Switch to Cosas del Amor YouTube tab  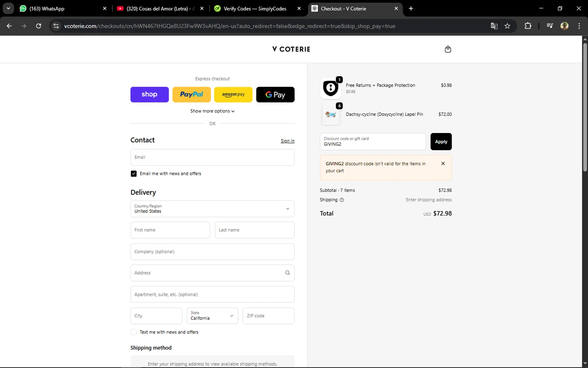[x=160, y=8]
